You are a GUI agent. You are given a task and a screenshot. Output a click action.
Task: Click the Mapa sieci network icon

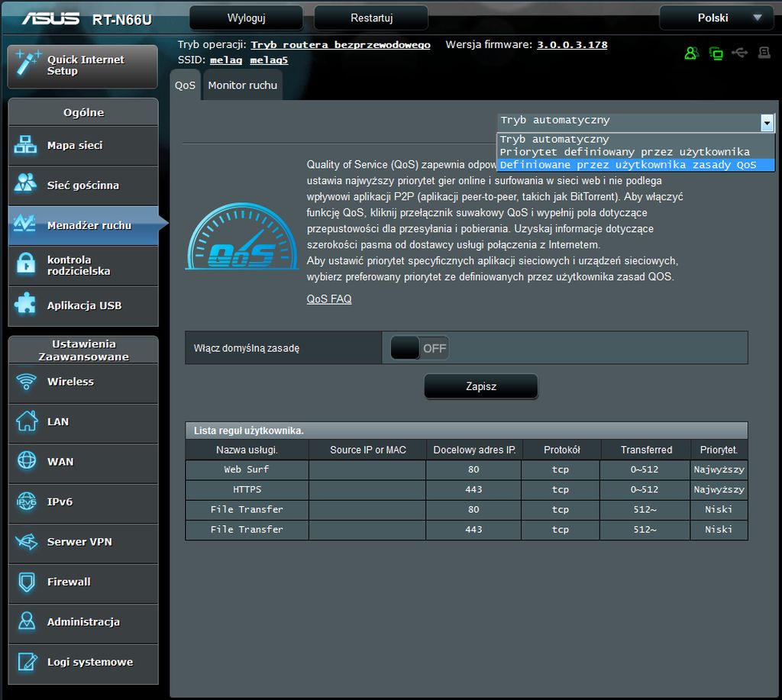point(25,145)
